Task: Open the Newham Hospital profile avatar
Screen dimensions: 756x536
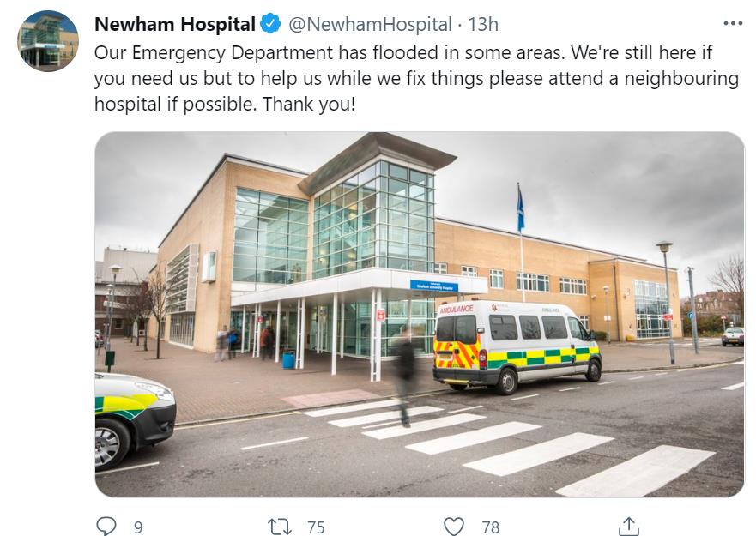Action: [x=48, y=41]
